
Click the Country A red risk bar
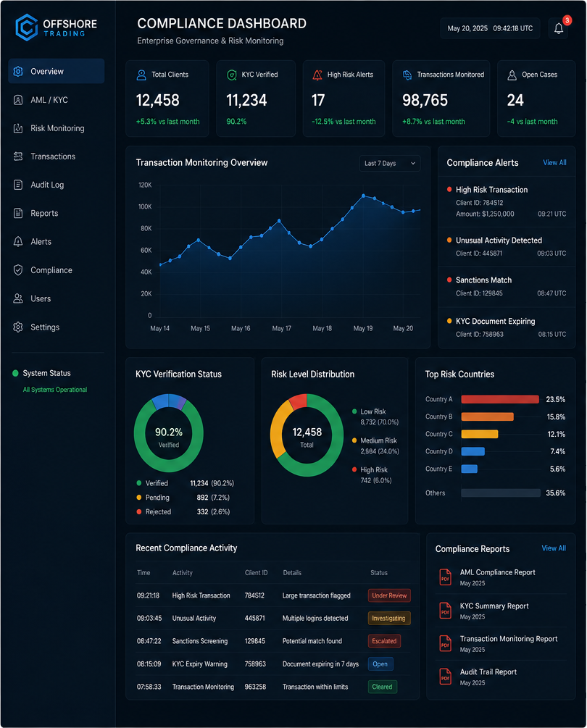pos(500,399)
